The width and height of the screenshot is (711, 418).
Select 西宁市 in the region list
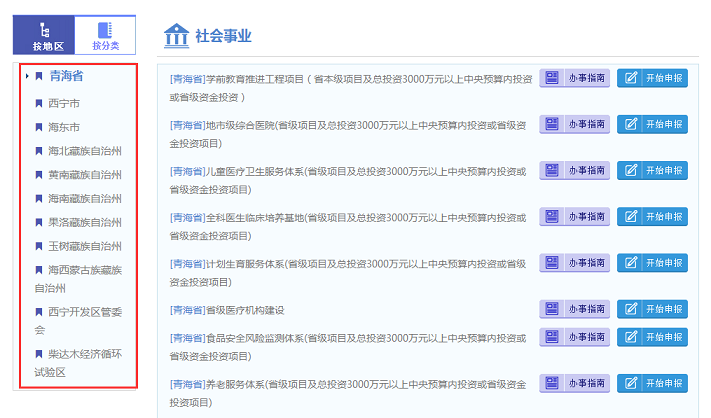pos(64,103)
